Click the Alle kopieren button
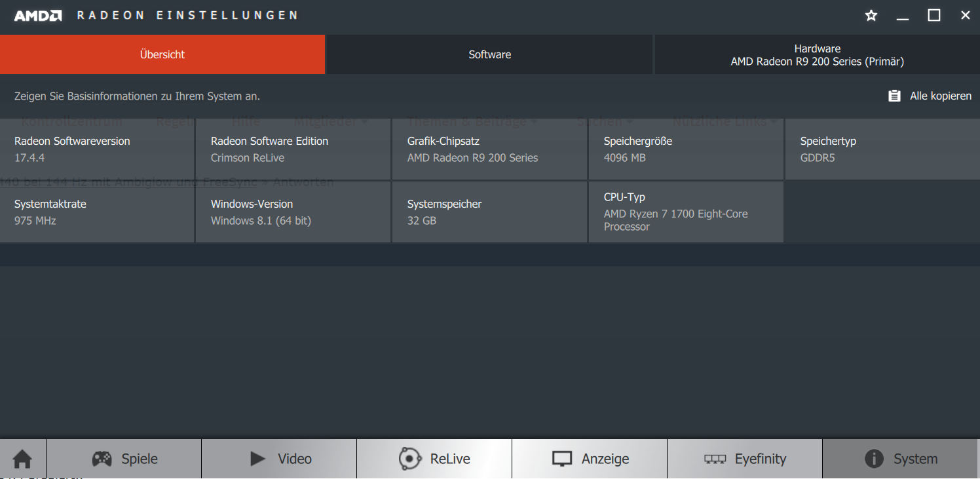The width and height of the screenshot is (980, 479). (930, 96)
